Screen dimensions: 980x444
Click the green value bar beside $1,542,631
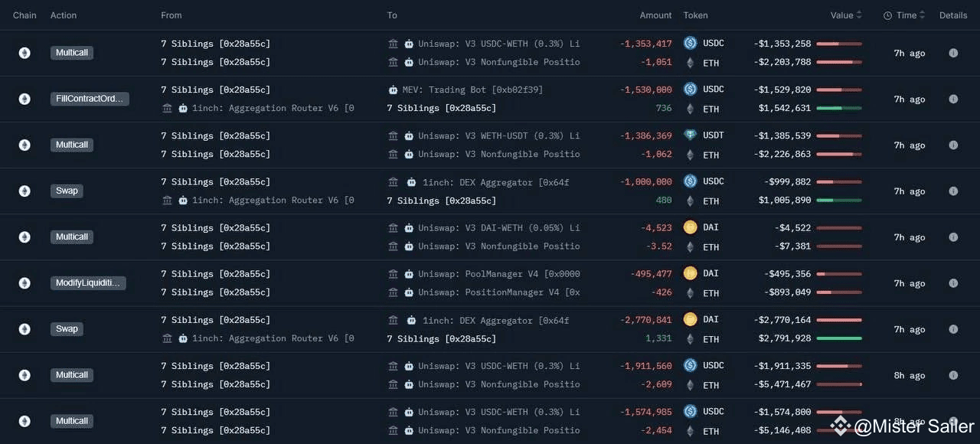click(839, 109)
